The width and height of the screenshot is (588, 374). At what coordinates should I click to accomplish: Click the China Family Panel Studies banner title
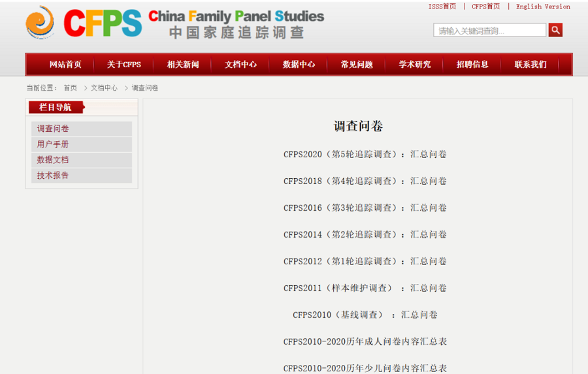[x=237, y=16]
